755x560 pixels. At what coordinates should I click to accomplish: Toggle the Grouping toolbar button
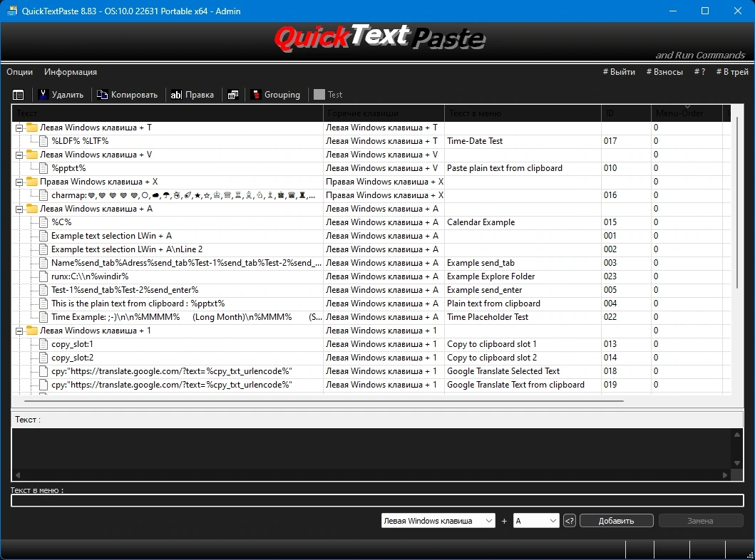coord(277,95)
